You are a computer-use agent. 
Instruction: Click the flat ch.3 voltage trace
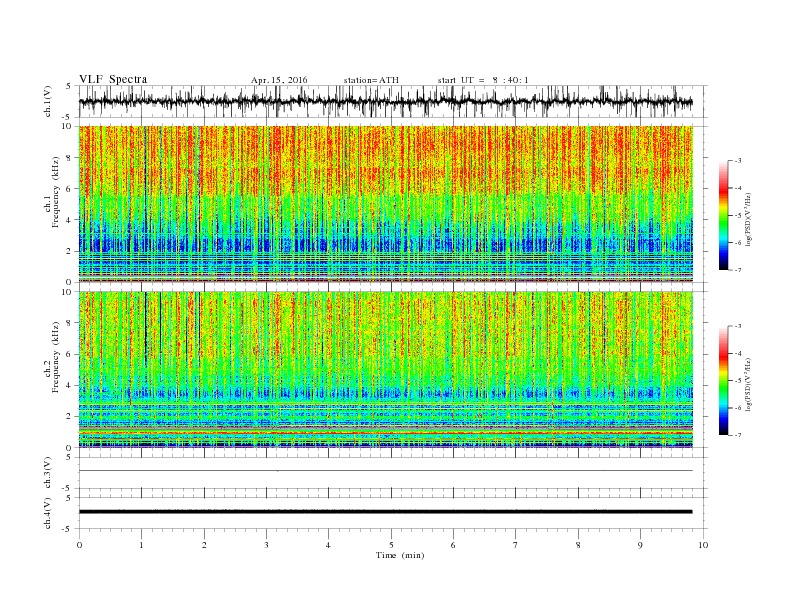(385, 471)
